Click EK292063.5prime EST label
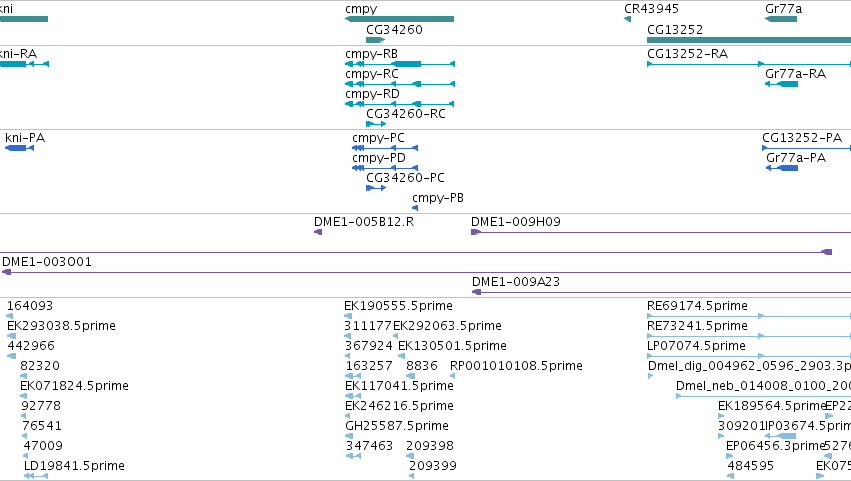This screenshot has height=481, width=851. pyautogui.click(x=447, y=326)
